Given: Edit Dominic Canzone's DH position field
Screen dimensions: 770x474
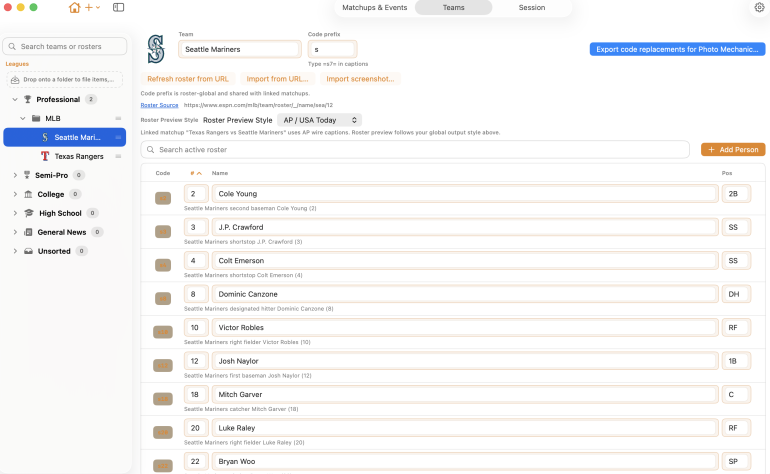Looking at the screenshot, I should coord(736,294).
